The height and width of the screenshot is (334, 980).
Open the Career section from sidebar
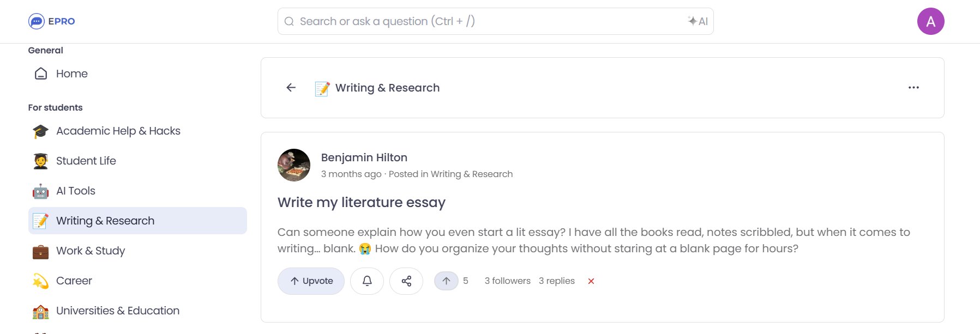pos(74,281)
